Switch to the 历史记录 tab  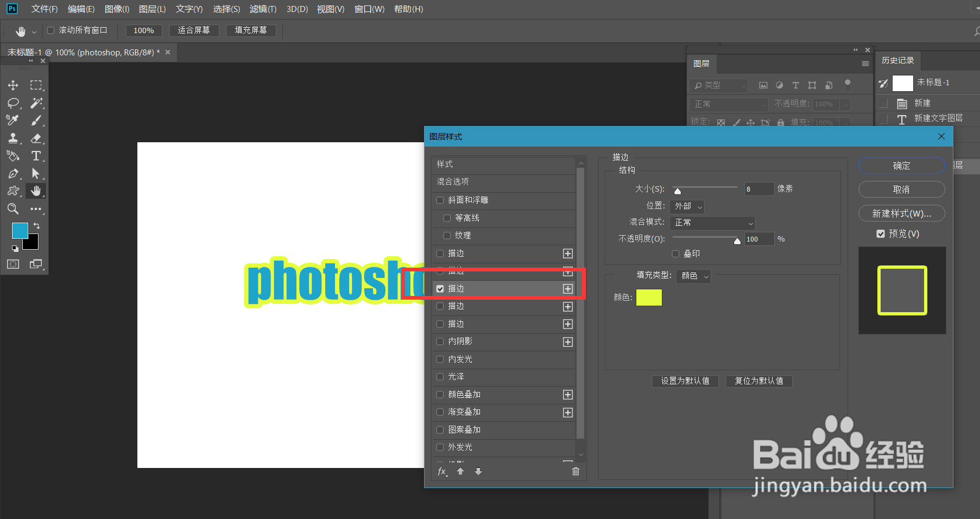click(x=898, y=60)
